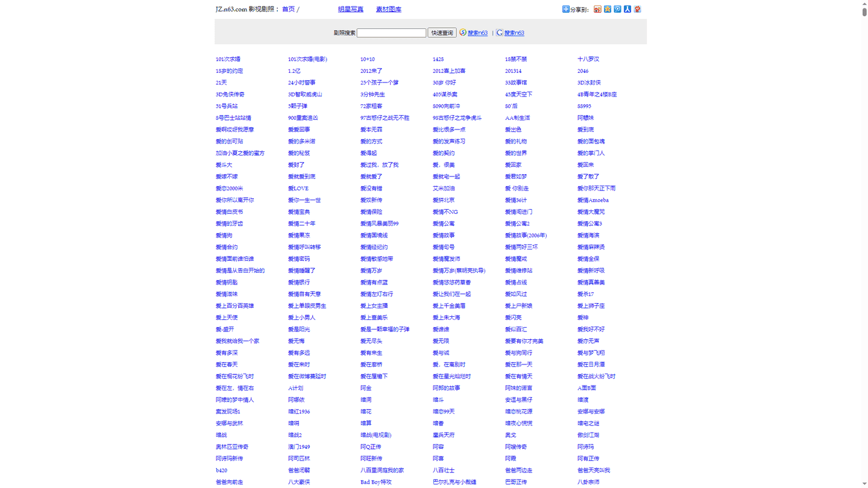Open 爱情公寓2 link
868x488 pixels.
(x=517, y=224)
